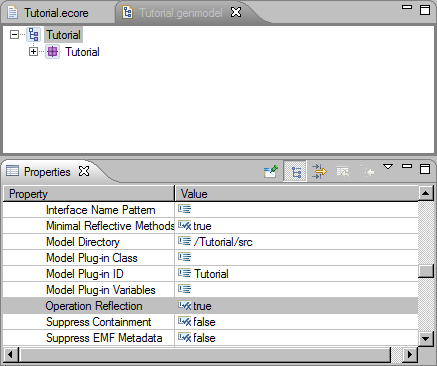Collapse the root Tutorial genmodel node
Screen dimensions: 437x366
tap(14, 34)
